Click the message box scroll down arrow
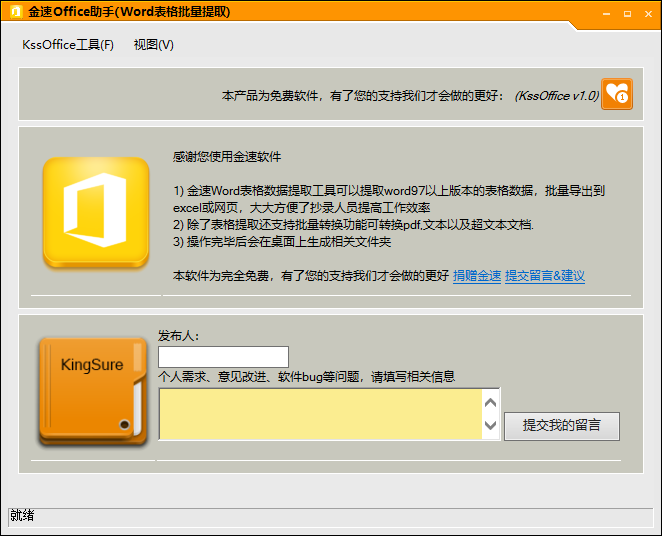The image size is (662, 536). tap(490, 425)
